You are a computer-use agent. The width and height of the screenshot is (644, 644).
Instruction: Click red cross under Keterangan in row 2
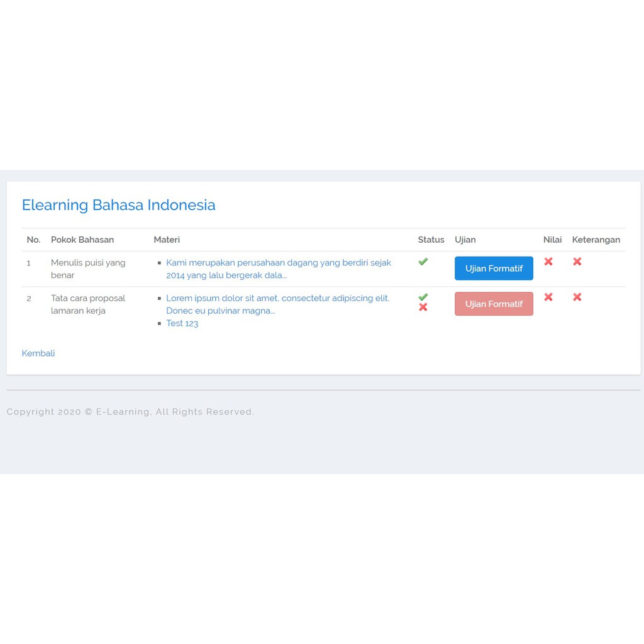(577, 297)
